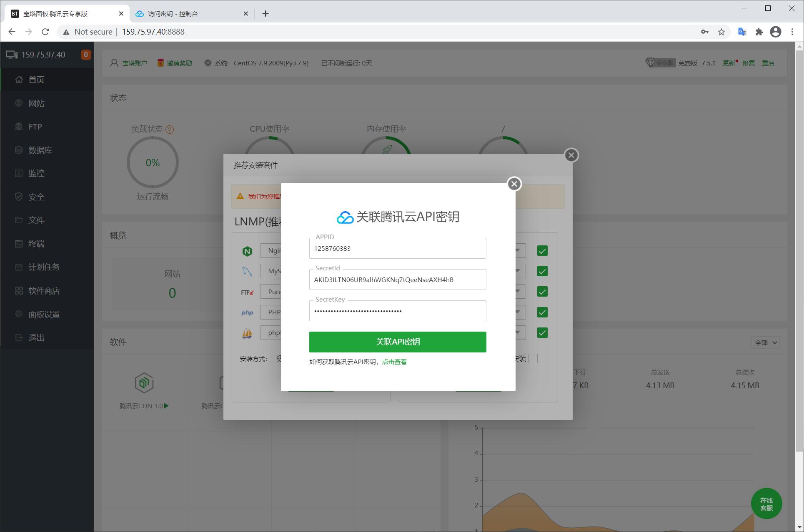Screen dimensions: 804x532
Task: Close the 访问密钥 - 控制台 tab
Action: [245, 14]
